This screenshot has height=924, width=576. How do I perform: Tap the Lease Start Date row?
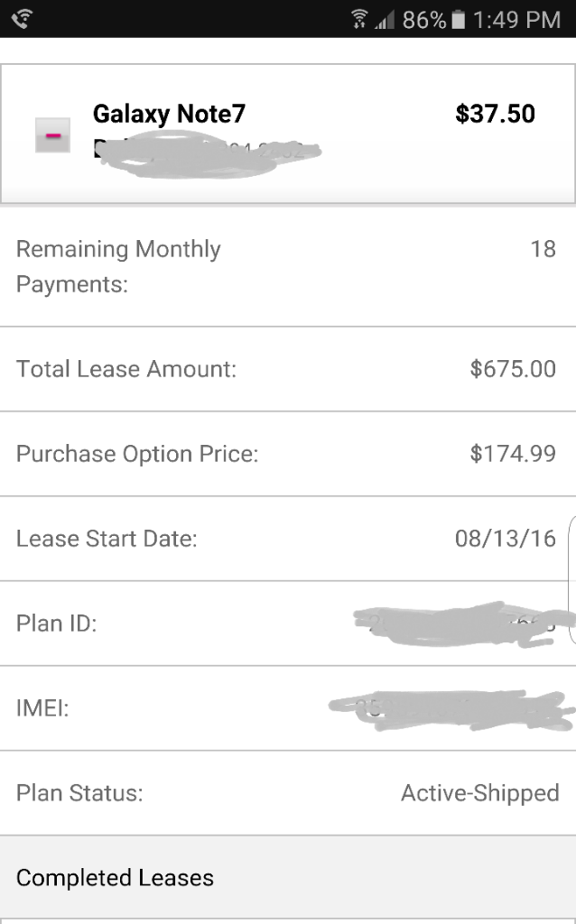pos(288,539)
